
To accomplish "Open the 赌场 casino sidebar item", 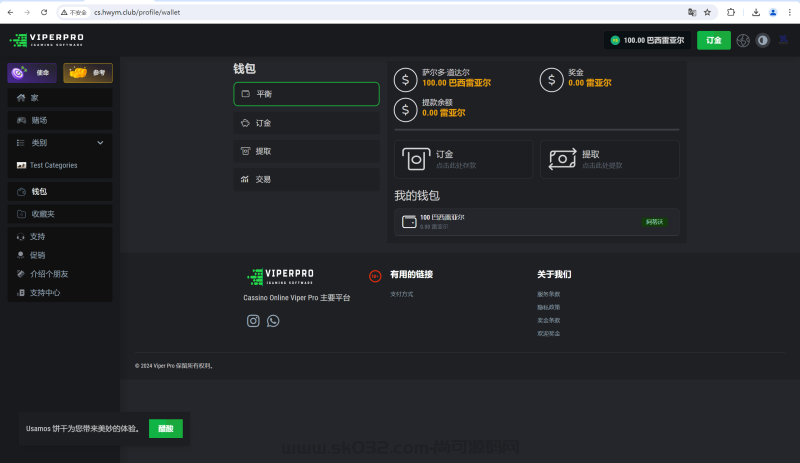I will [x=38, y=120].
